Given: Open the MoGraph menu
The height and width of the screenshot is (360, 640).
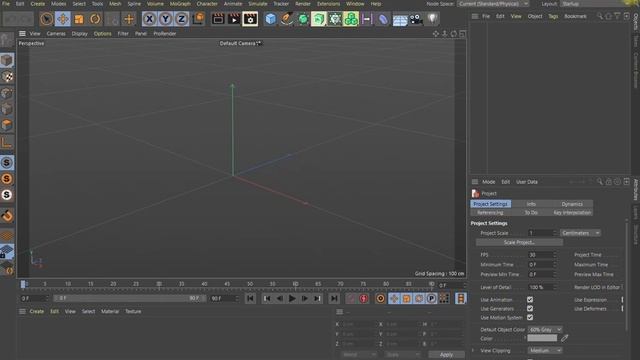Looking at the screenshot, I should [180, 4].
